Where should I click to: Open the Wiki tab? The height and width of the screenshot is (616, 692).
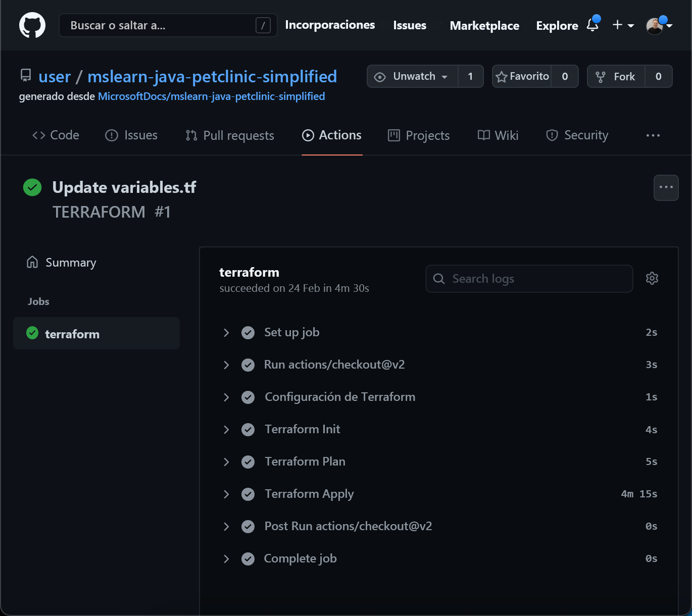(498, 135)
